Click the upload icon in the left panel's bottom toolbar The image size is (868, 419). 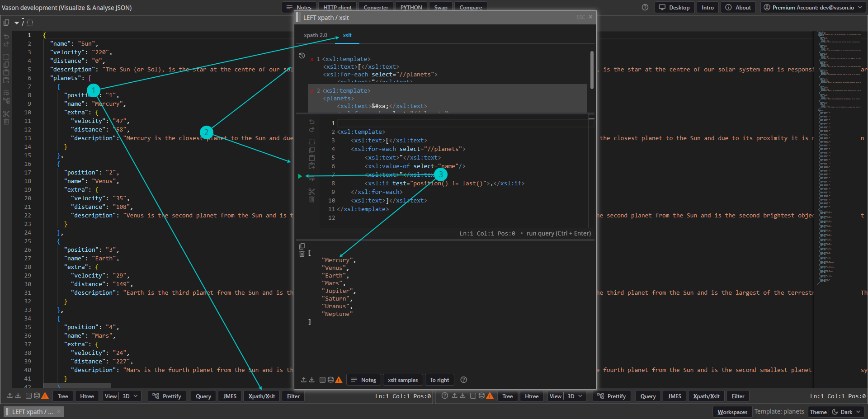(10, 396)
